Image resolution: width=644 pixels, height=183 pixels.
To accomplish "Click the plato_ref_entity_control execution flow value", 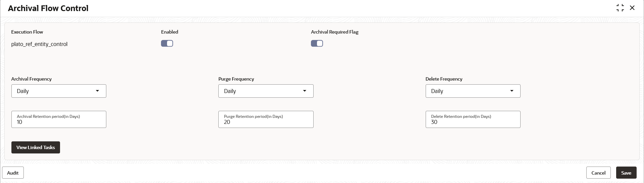I will [39, 44].
